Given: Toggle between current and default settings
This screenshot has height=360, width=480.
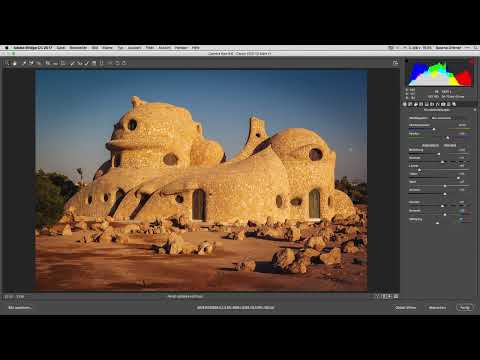Looking at the screenshot, I should [396, 296].
